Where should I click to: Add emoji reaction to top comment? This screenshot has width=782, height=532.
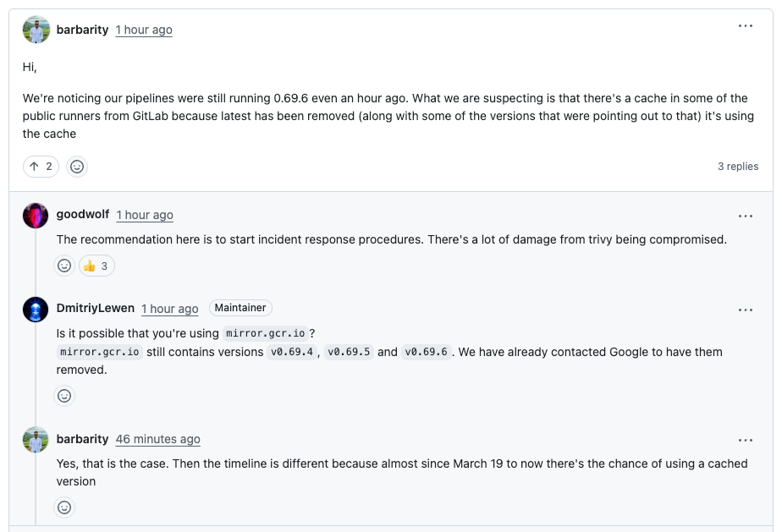[x=77, y=167]
